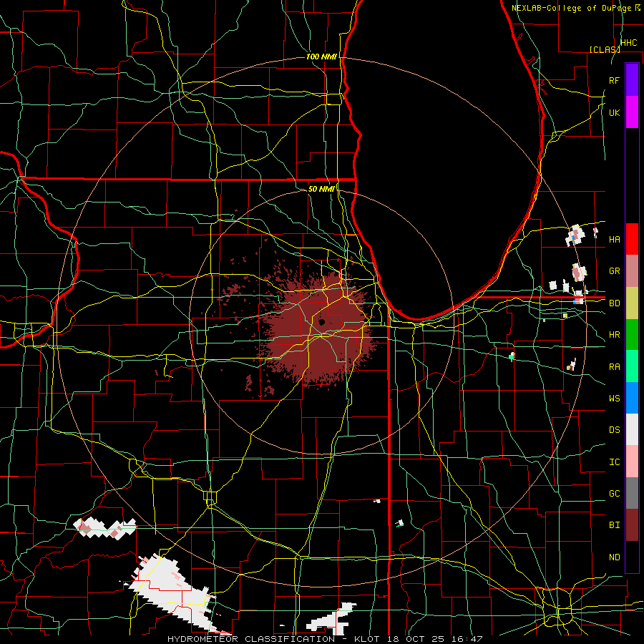644x644 pixels.
Task: Click the 'HHC' product code text
Action: (x=628, y=43)
